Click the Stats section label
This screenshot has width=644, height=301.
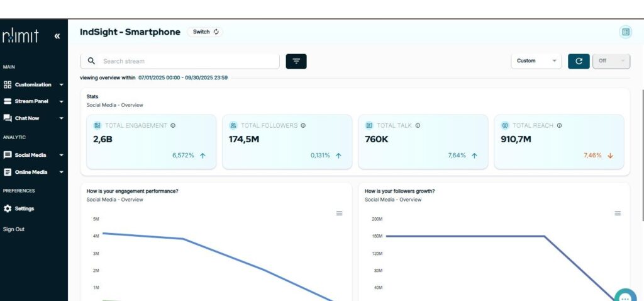pos(92,96)
